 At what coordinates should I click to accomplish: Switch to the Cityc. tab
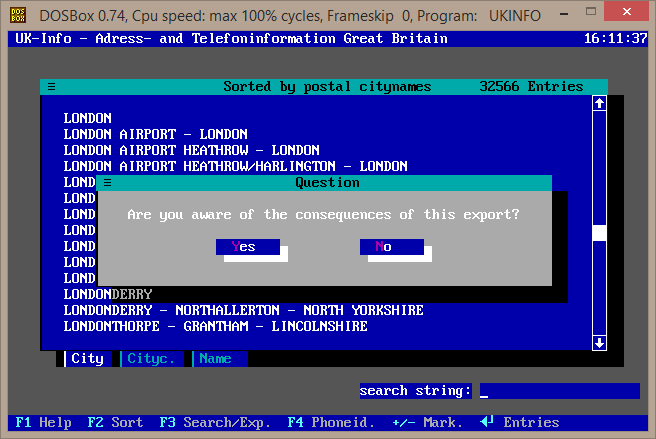[x=151, y=359]
